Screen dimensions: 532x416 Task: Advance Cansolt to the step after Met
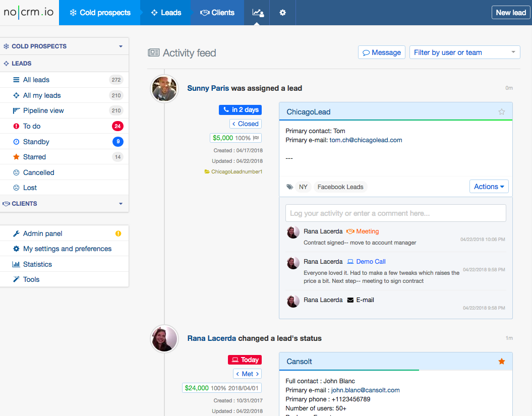tap(257, 374)
